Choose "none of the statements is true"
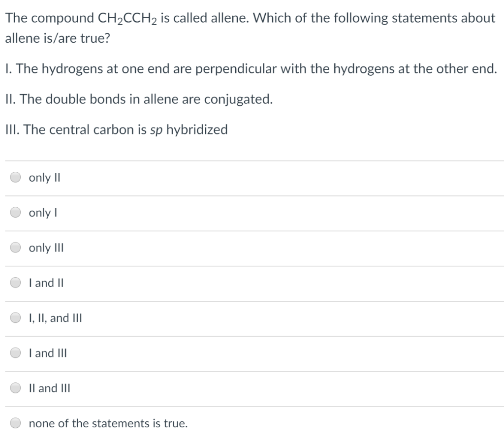Image resolution: width=504 pixels, height=443 pixels. pyautogui.click(x=14, y=423)
